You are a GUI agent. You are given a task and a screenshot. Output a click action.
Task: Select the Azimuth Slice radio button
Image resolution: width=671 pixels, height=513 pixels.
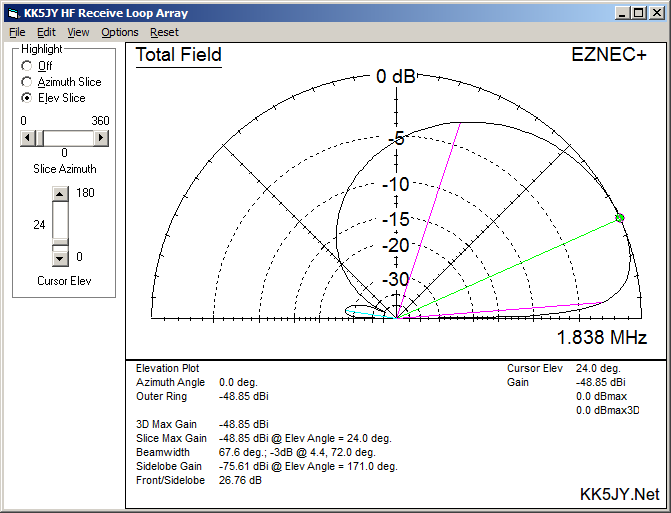(x=27, y=82)
